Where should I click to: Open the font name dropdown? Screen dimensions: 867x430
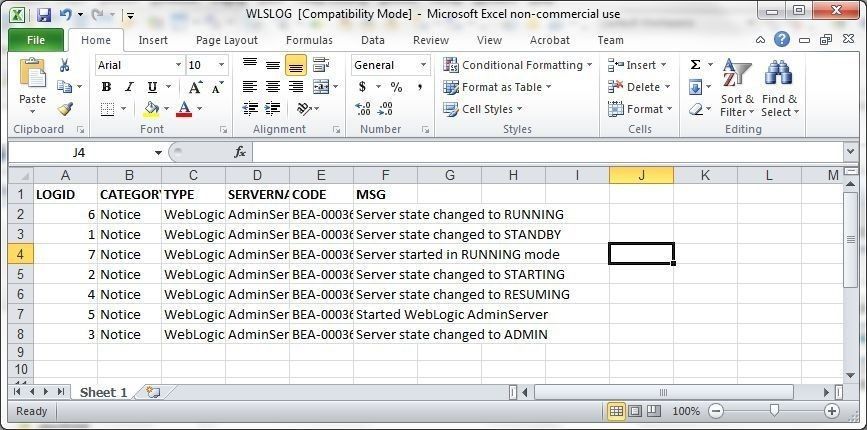(179, 65)
